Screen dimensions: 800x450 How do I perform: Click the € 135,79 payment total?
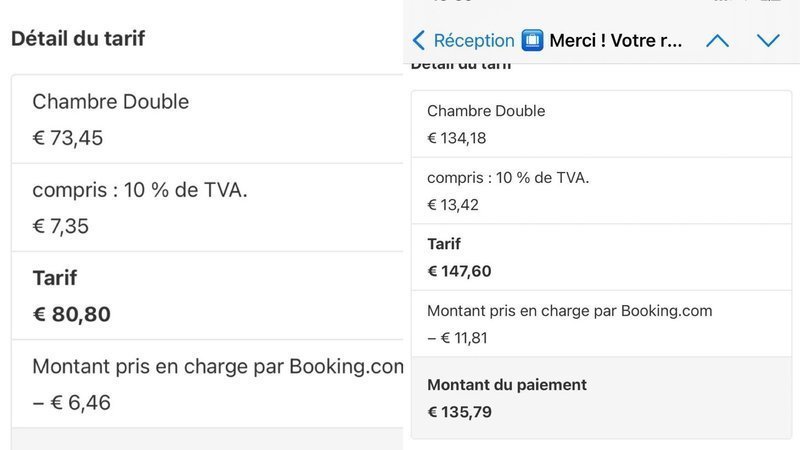460,411
